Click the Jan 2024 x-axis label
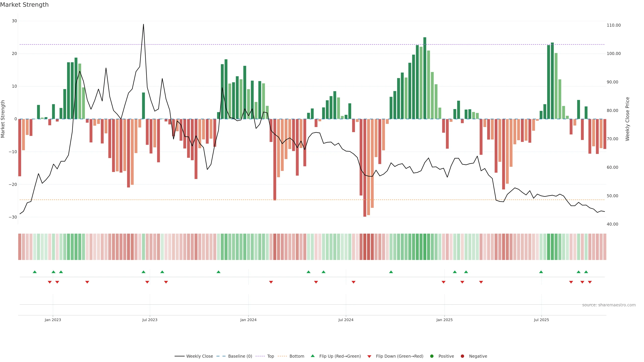 (x=248, y=320)
